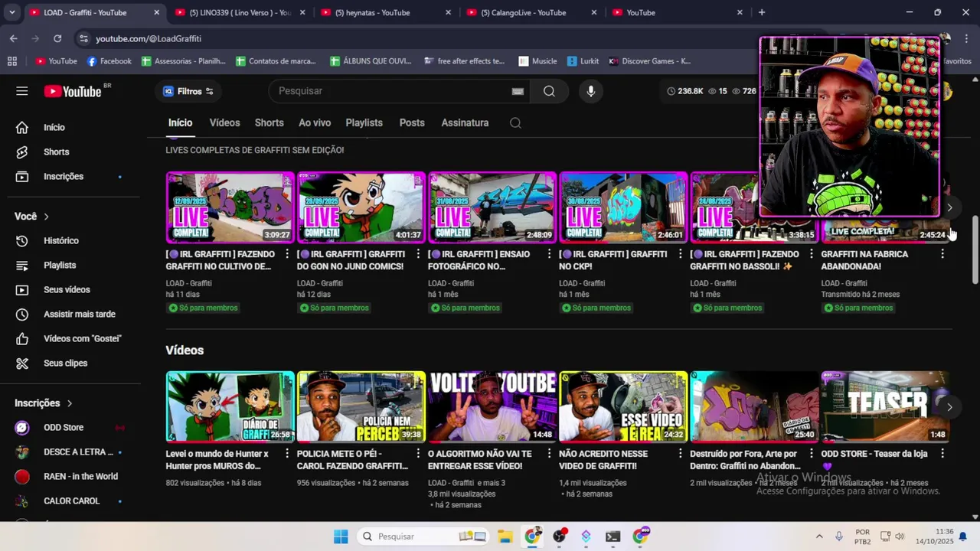Open the Chrome apps grid icon

point(11,61)
